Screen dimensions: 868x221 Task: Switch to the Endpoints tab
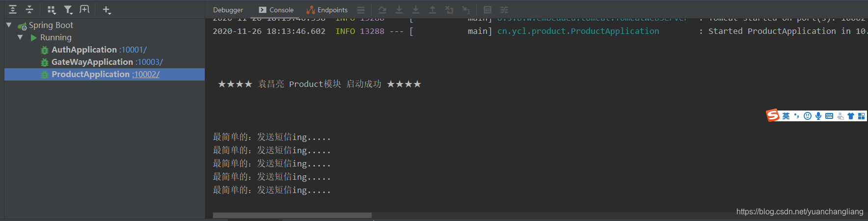[327, 10]
